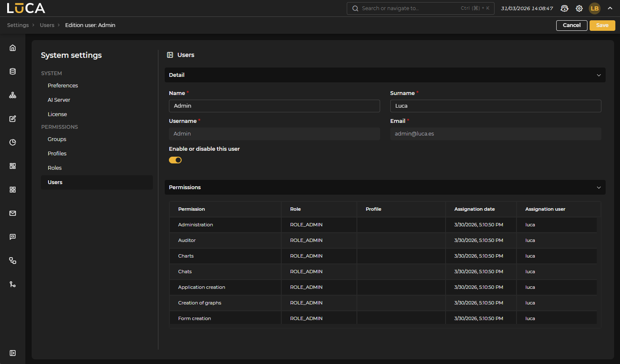Collapse the settings panel icon beside Users heading
The image size is (620, 364).
pos(170,55)
